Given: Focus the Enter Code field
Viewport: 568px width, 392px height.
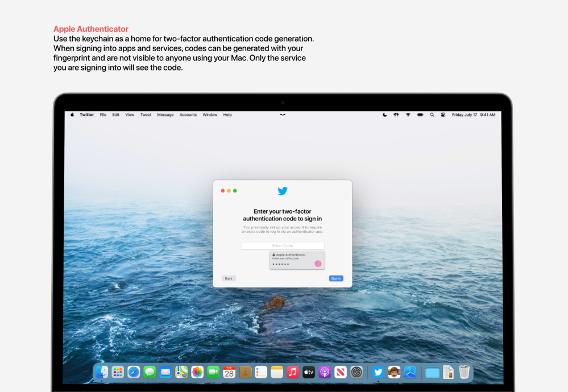Looking at the screenshot, I should [x=283, y=246].
